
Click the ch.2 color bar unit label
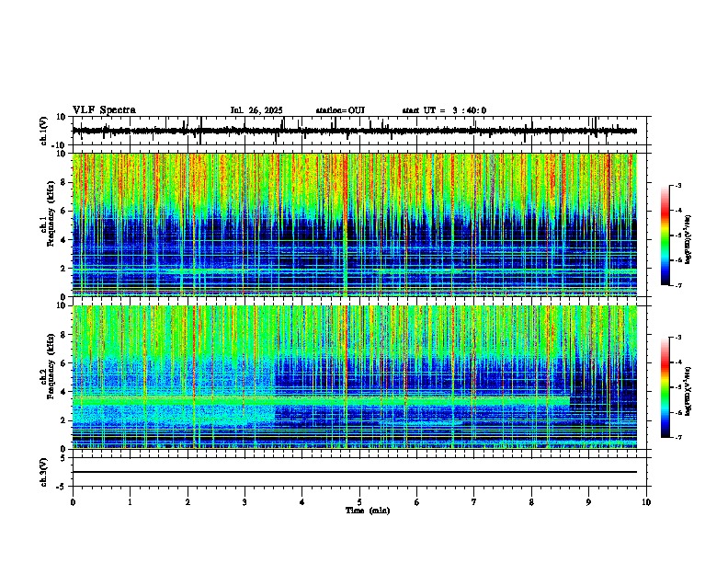688,391
